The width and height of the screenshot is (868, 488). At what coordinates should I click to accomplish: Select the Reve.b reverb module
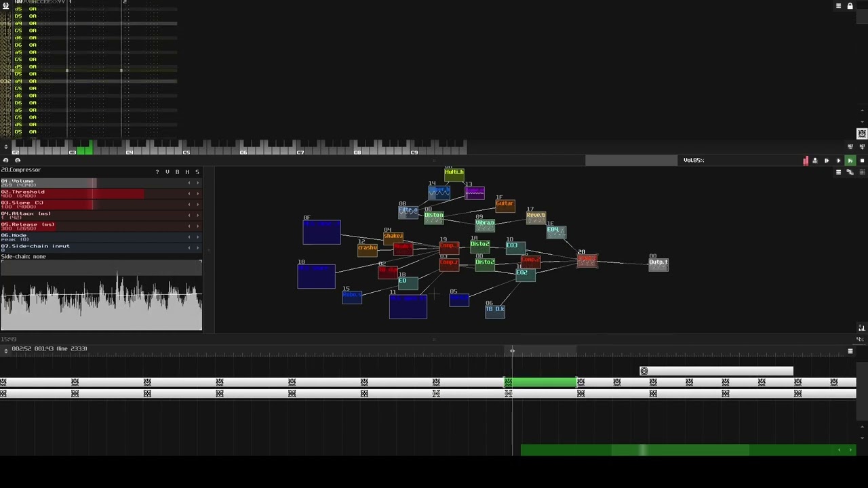pyautogui.click(x=536, y=218)
